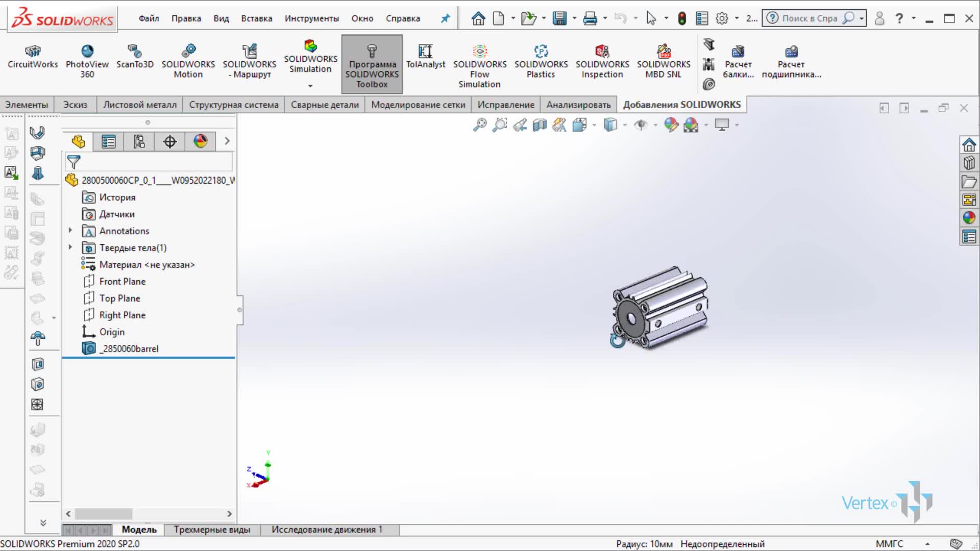Switch to the Эскиз tab

coord(76,105)
